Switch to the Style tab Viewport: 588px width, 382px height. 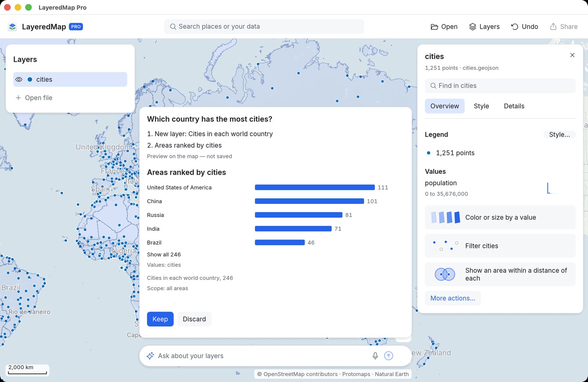pos(481,106)
